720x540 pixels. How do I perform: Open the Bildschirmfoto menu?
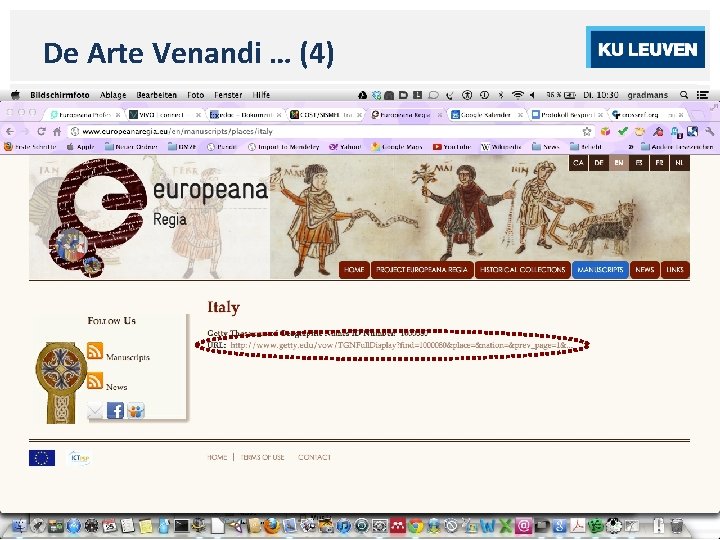[x=60, y=95]
